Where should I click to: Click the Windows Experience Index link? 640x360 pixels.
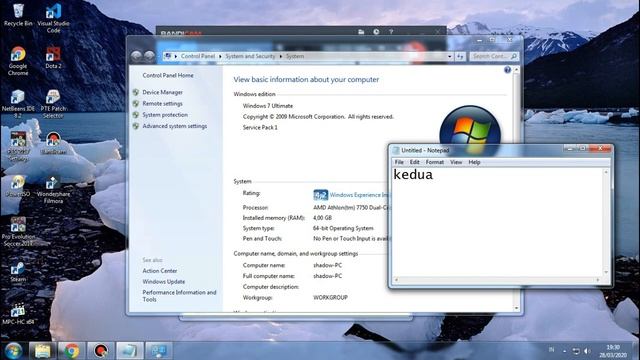(359, 195)
